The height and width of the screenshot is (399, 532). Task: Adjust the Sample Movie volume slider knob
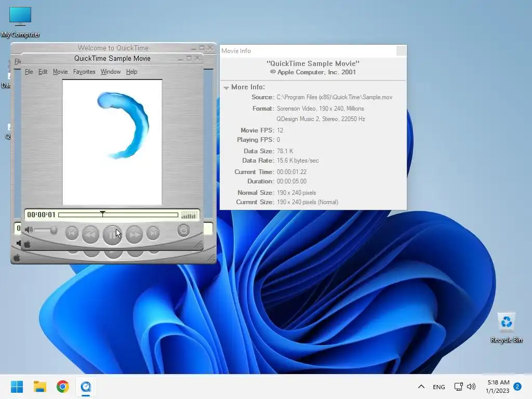point(54,230)
